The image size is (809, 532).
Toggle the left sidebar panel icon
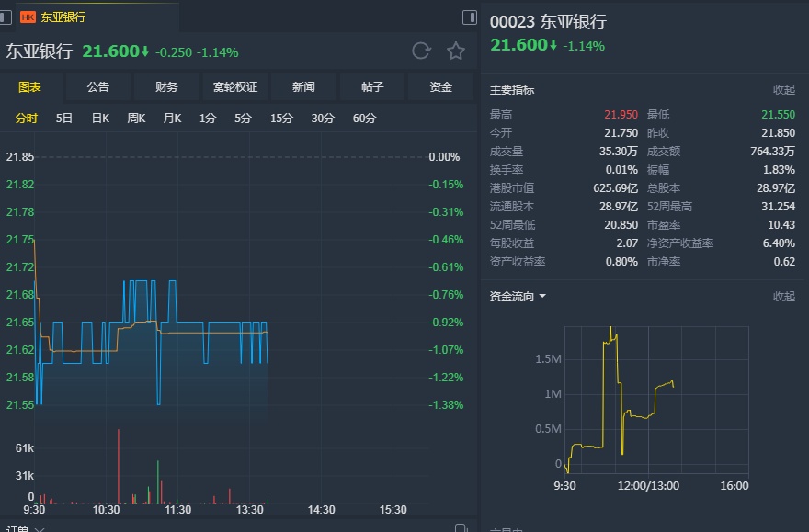(6, 17)
